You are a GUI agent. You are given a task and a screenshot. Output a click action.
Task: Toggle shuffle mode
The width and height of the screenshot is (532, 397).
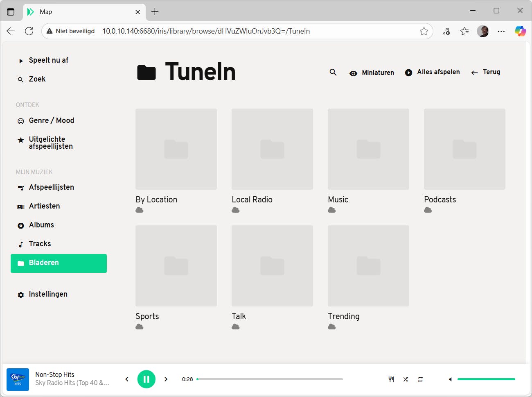pyautogui.click(x=406, y=379)
